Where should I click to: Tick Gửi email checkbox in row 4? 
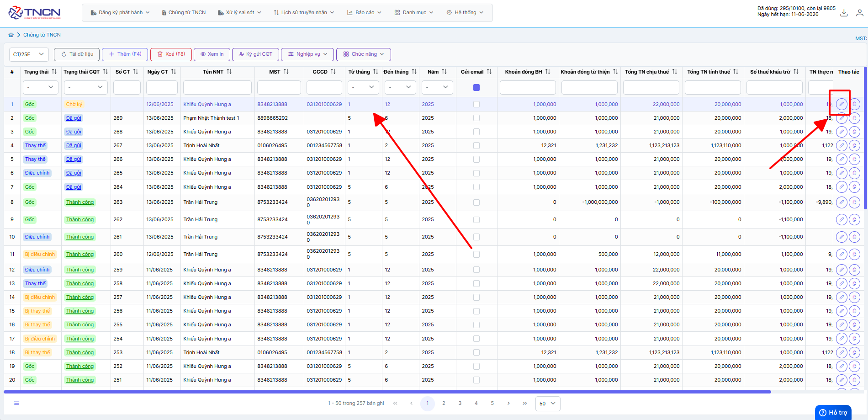(476, 146)
